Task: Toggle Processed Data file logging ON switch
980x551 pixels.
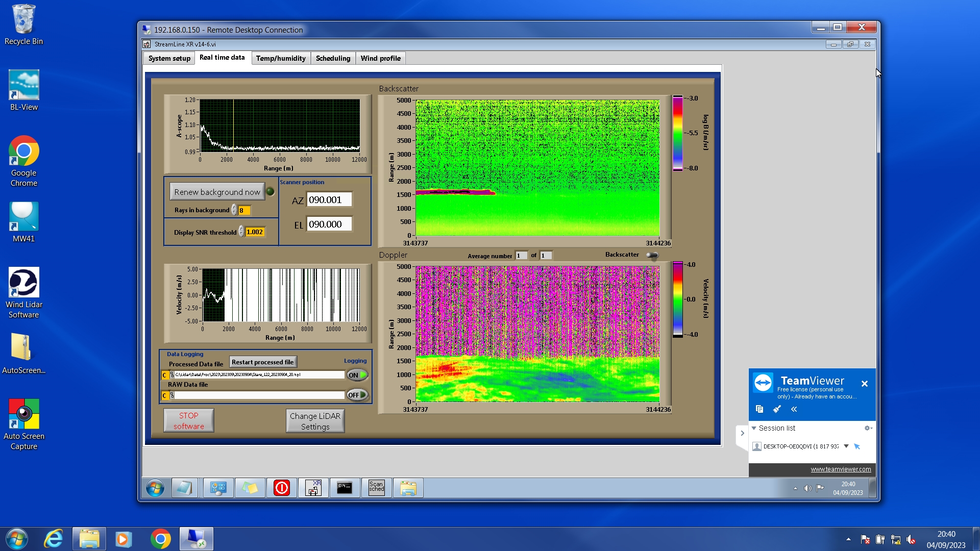Action: tap(357, 375)
